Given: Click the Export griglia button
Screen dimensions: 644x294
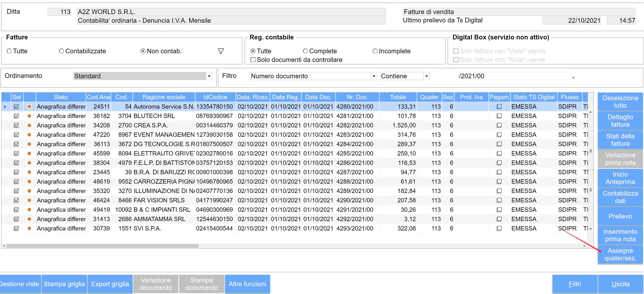Looking at the screenshot, I should click(110, 284).
